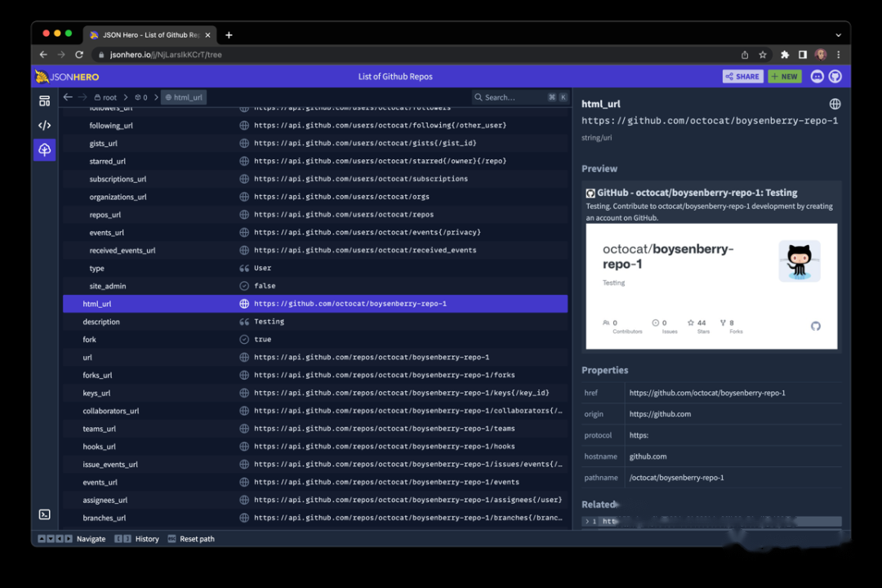Click the SHARE button
The image size is (882, 588).
[742, 77]
